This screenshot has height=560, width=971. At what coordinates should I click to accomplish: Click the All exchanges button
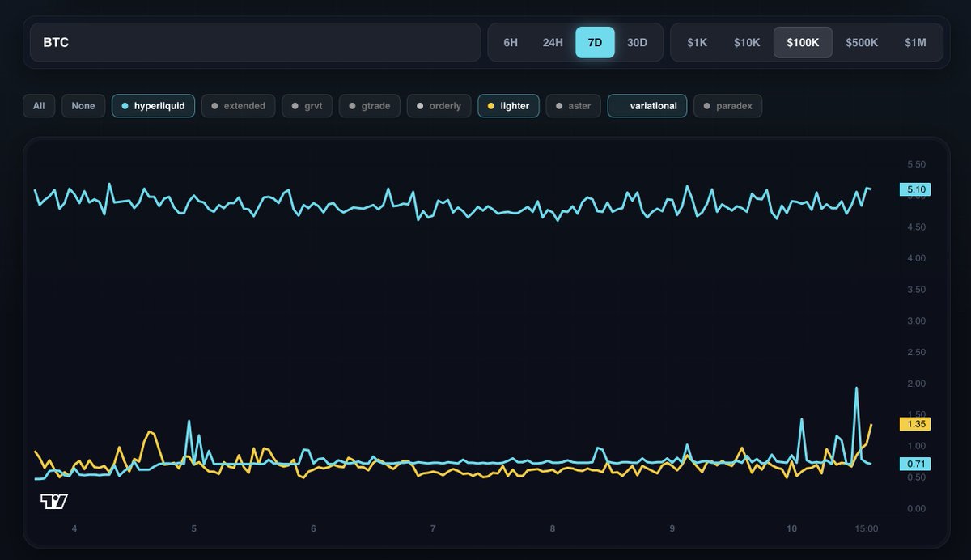pyautogui.click(x=39, y=106)
